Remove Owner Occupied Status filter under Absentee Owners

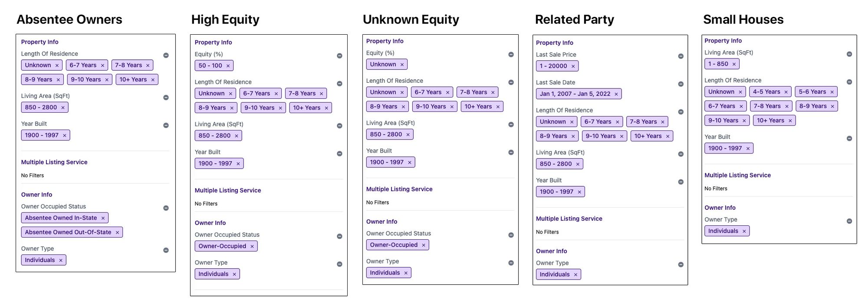(x=166, y=208)
